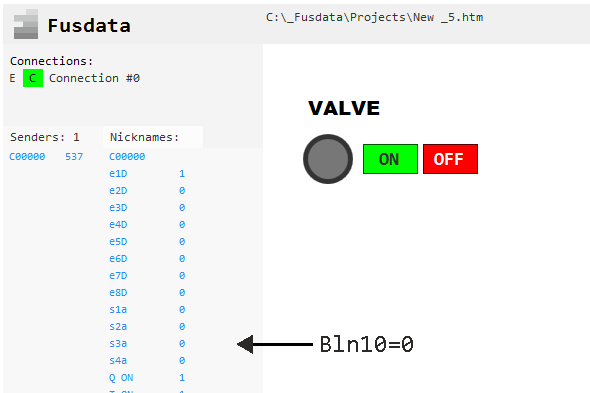Click the Fusdata logo icon
590x393 pixels.
(26, 24)
